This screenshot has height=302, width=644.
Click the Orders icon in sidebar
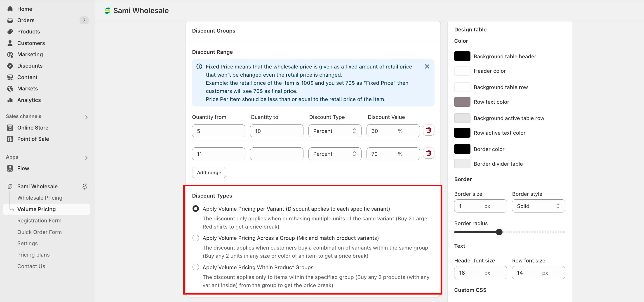coord(10,20)
